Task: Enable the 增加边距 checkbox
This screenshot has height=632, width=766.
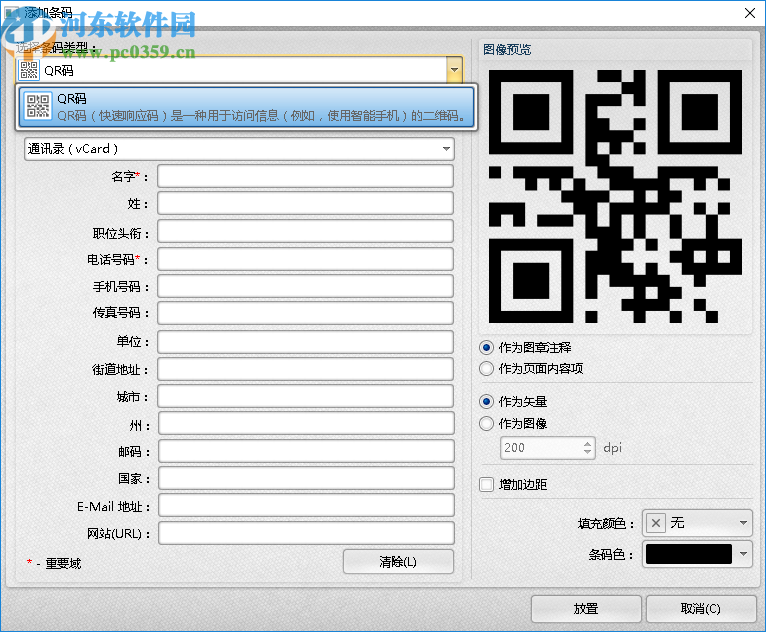Action: coord(487,485)
